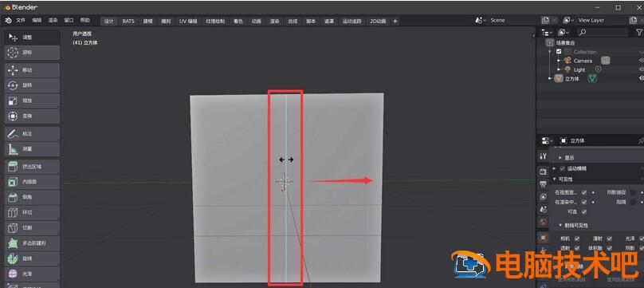Select the 环切 loop cut tool

(32, 212)
